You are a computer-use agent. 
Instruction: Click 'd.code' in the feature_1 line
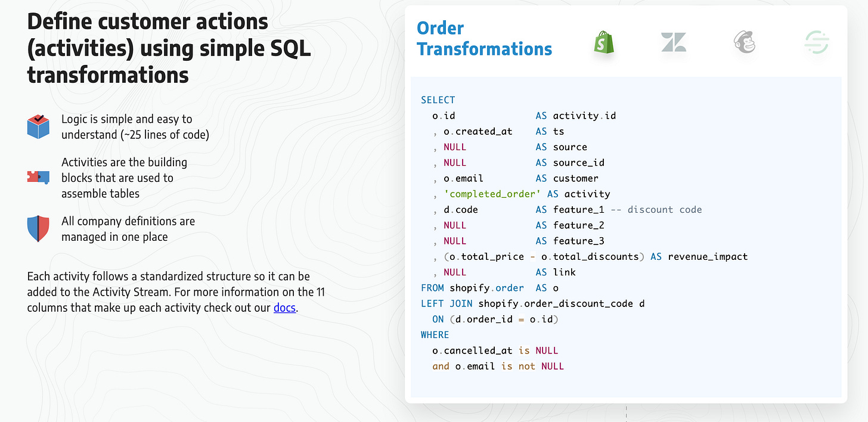(x=461, y=210)
